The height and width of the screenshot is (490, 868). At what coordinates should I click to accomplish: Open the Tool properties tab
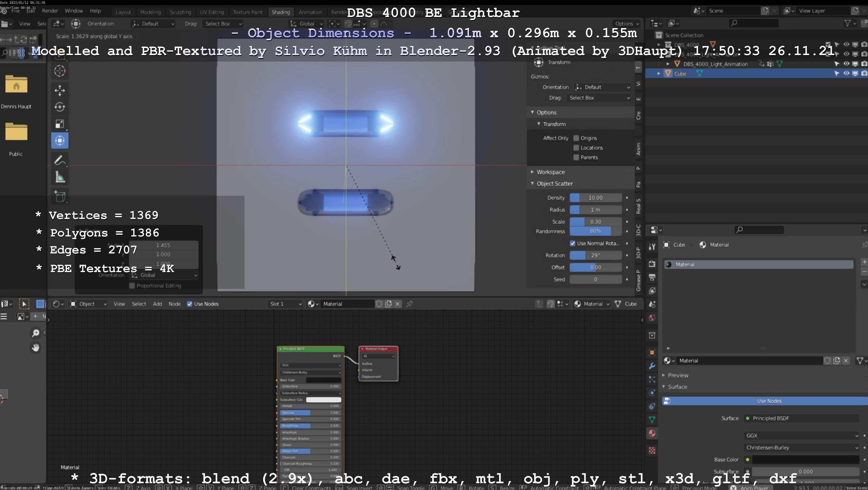coord(652,246)
